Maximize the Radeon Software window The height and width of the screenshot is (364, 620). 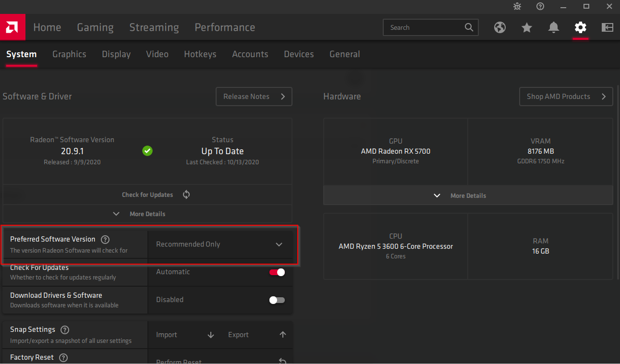click(586, 6)
